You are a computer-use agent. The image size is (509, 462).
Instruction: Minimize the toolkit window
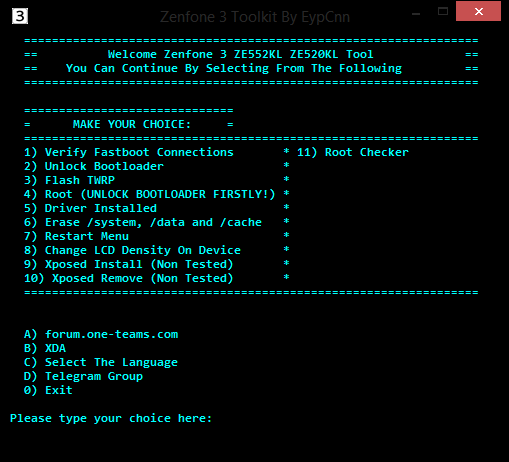pos(416,13)
